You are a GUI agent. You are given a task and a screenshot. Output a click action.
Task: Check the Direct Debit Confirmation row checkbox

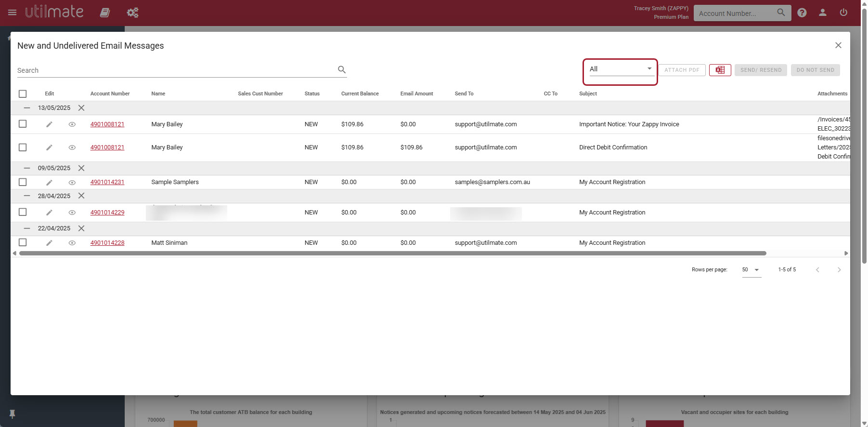(x=23, y=147)
